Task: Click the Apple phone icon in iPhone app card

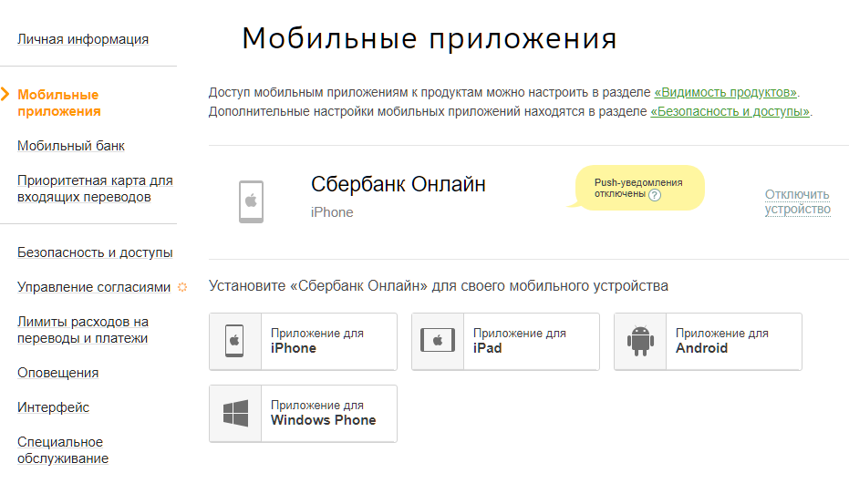Action: [234, 341]
